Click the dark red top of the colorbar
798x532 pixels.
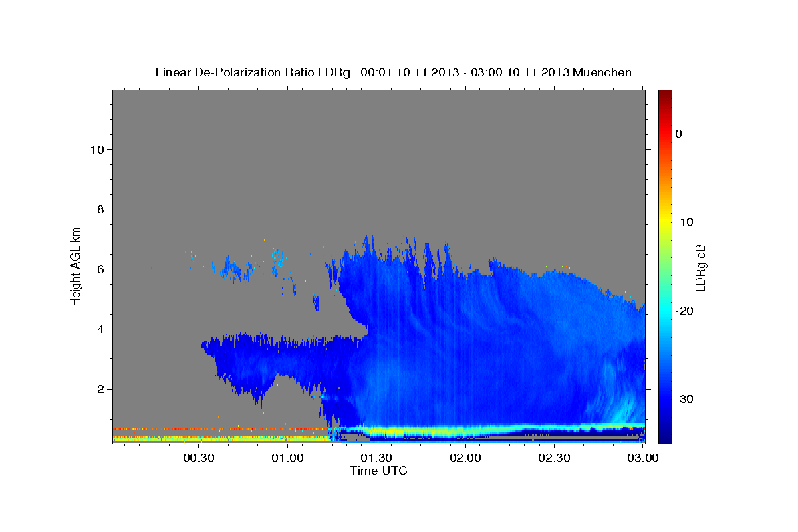coord(665,95)
